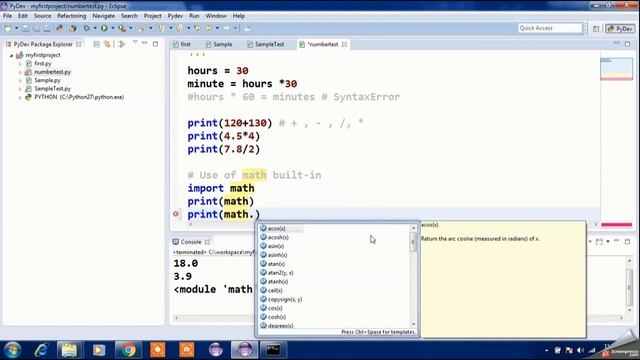The height and width of the screenshot is (360, 640).
Task: Click the editor overview ruler thumbnail
Action: pyautogui.click(x=616, y=68)
